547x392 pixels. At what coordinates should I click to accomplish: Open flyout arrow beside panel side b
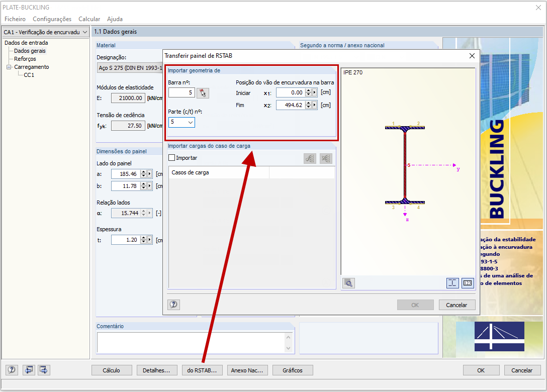[150, 186]
